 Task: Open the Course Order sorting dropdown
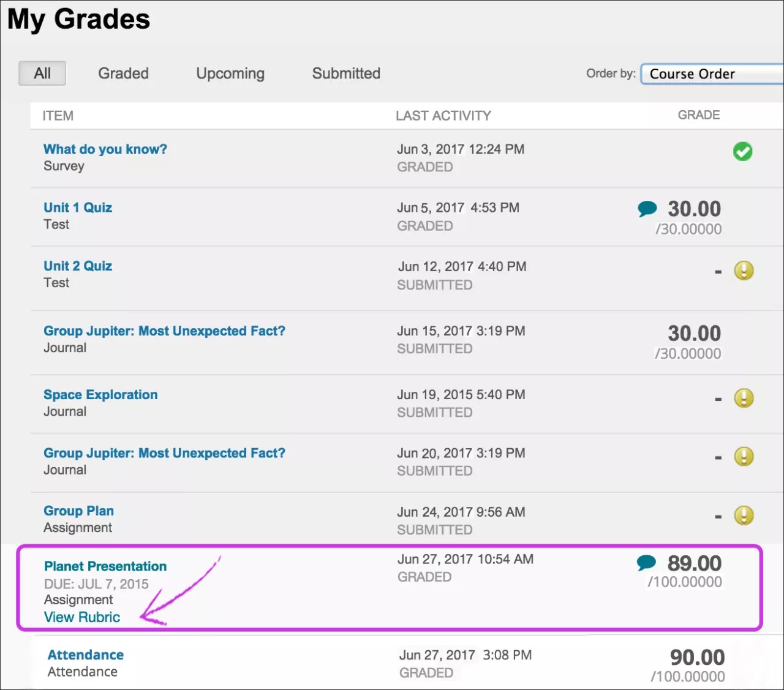(x=710, y=73)
